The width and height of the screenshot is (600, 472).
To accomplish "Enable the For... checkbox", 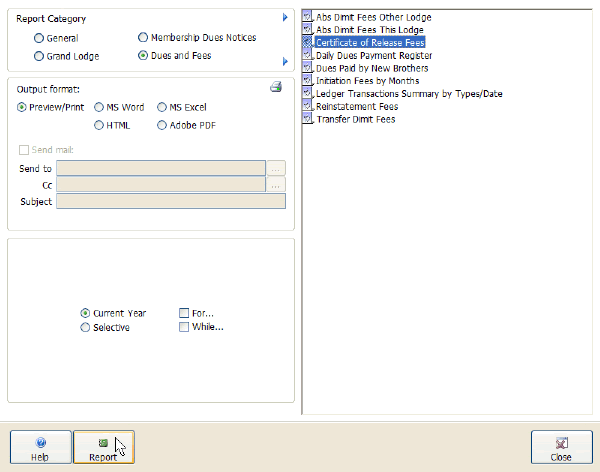I will [184, 313].
